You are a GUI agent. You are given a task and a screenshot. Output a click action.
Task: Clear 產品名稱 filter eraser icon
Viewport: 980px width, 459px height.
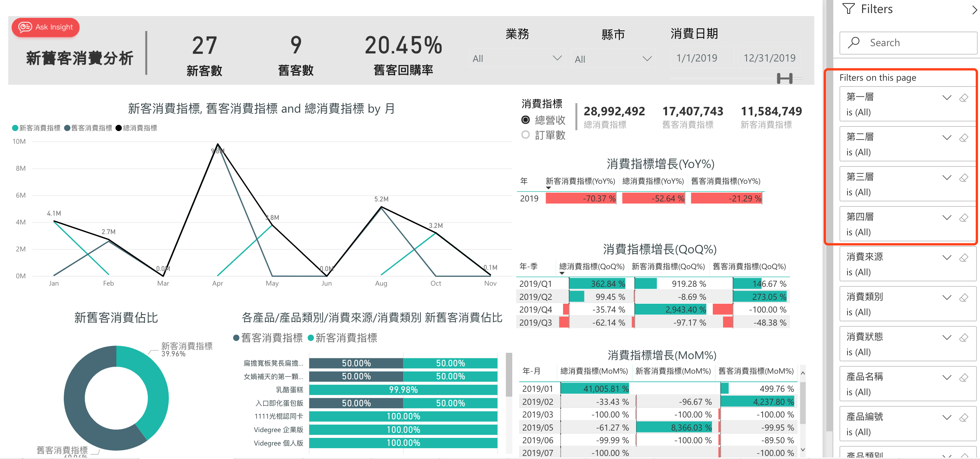(x=963, y=378)
